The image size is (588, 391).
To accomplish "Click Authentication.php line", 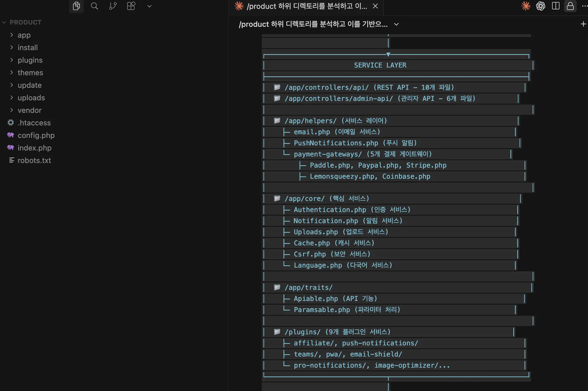I will click(352, 210).
